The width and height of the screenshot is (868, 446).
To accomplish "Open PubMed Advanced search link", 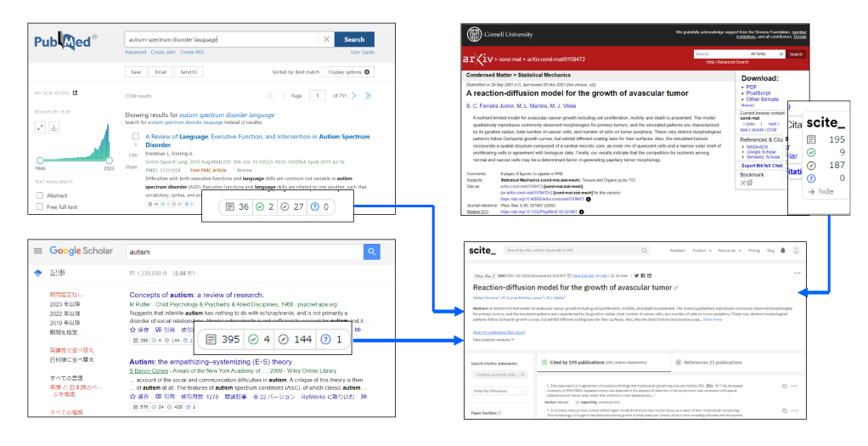I will [x=135, y=52].
